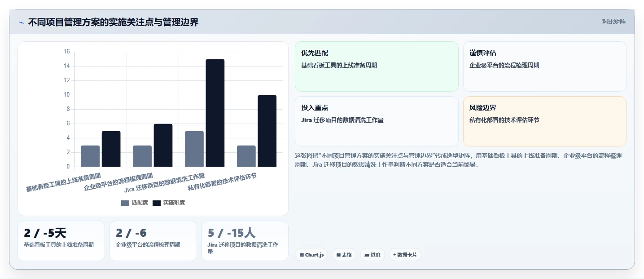Select the 数据卡片 tag
644x279 pixels.
tap(405, 255)
